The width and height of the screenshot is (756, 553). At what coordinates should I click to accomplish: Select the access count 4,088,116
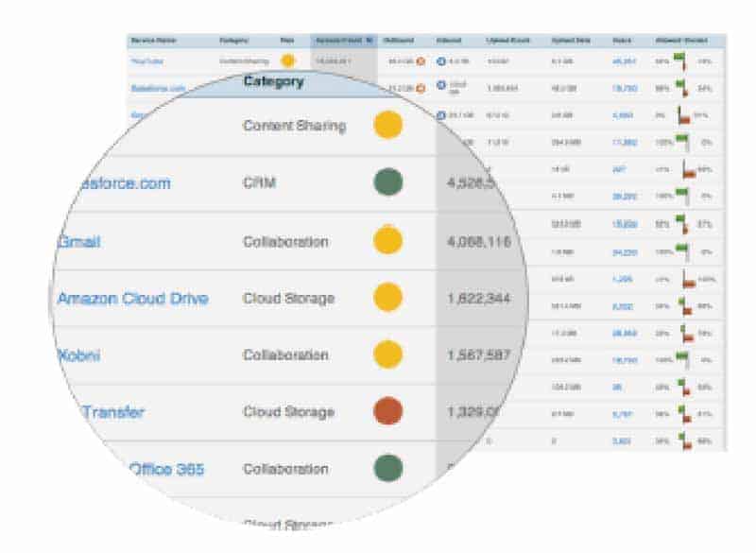coord(479,242)
